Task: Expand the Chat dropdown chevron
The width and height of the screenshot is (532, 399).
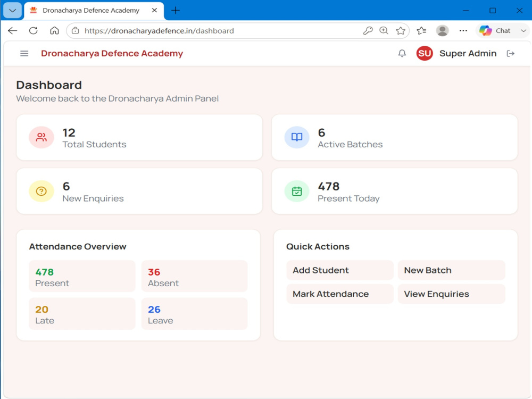Action: [x=523, y=31]
